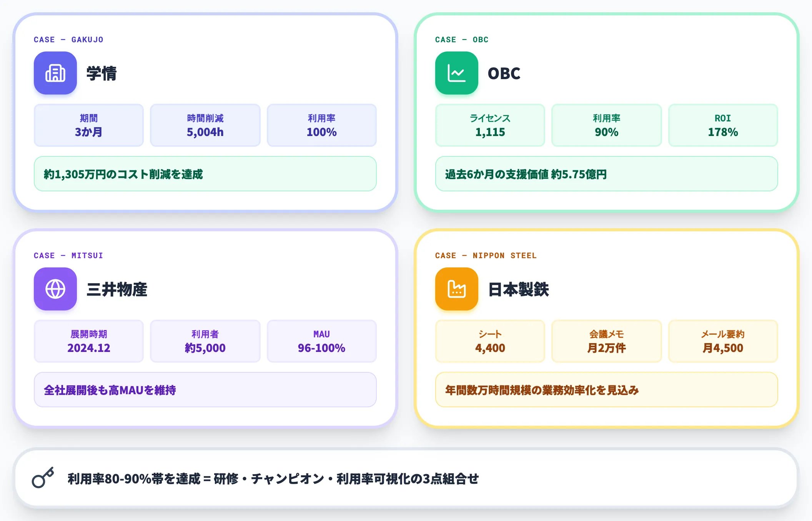
Task: Click 過去6か月の支援価値 約5.75億円 highlight box
Action: click(607, 174)
